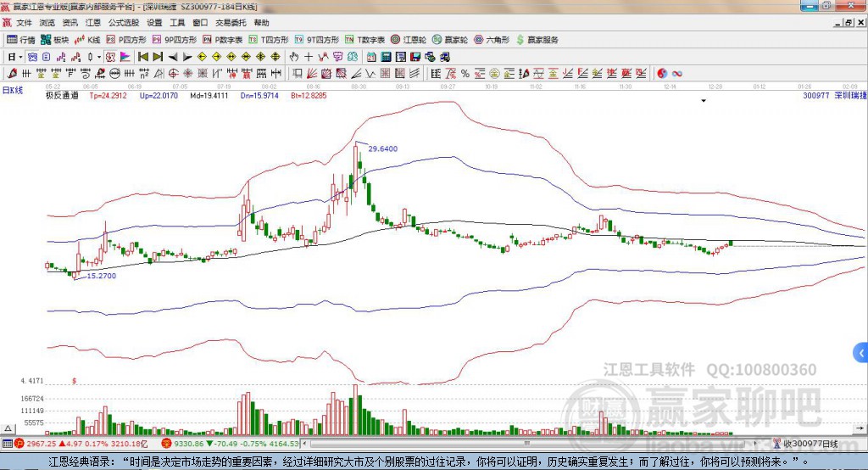This screenshot has height=470, width=868.
Task: Jump to last bar with the skip-to-end icon
Action: [158, 57]
